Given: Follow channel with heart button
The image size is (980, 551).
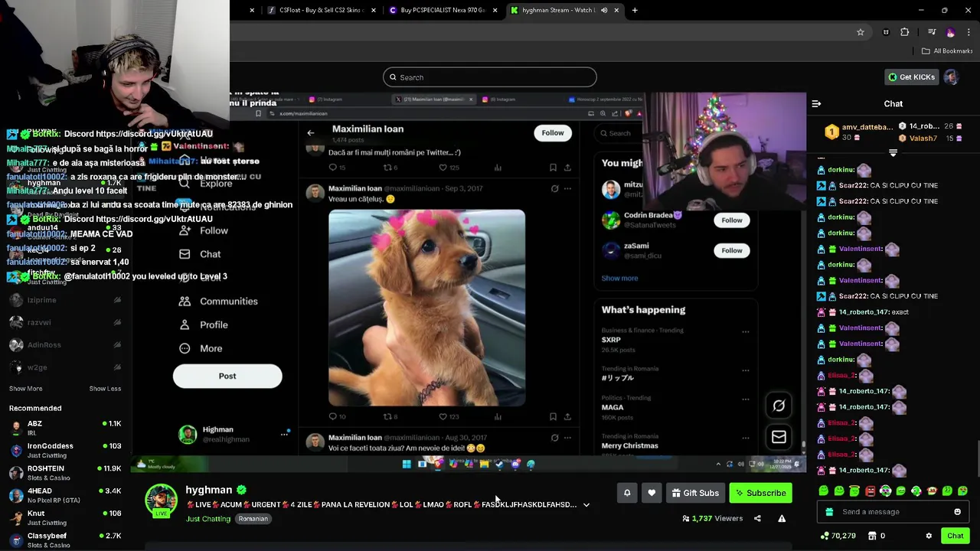Looking at the screenshot, I should pyautogui.click(x=652, y=493).
